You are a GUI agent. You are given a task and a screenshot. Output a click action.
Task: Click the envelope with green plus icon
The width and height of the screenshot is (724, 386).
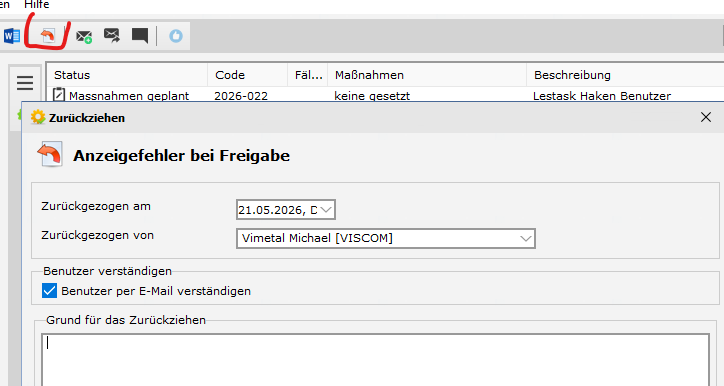84,36
